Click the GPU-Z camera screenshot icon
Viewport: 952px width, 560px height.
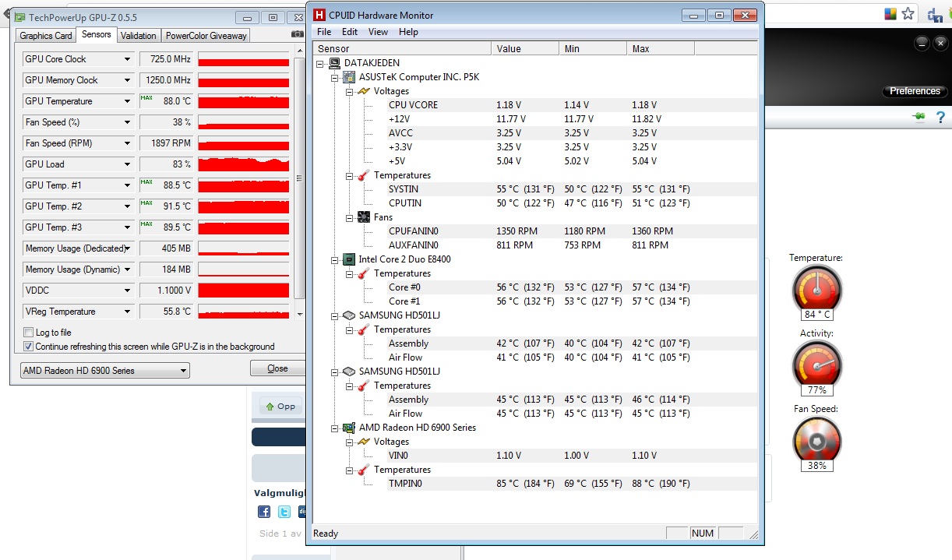coord(297,34)
